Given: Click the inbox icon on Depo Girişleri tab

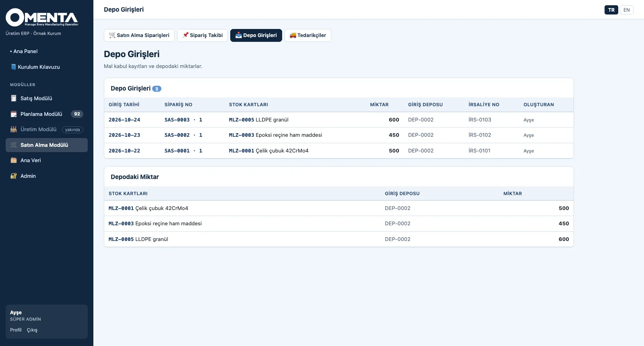Looking at the screenshot, I should coord(239,35).
